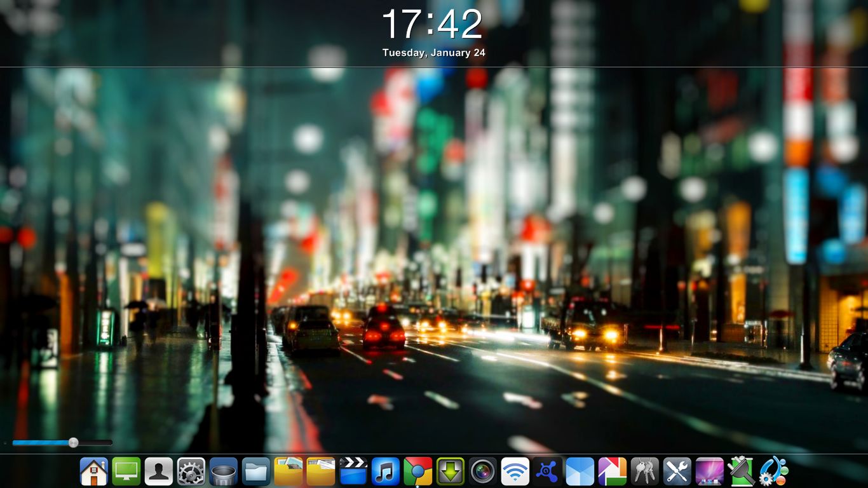Launch the green battery cleaner icon
This screenshot has width=868, height=488.
(742, 471)
